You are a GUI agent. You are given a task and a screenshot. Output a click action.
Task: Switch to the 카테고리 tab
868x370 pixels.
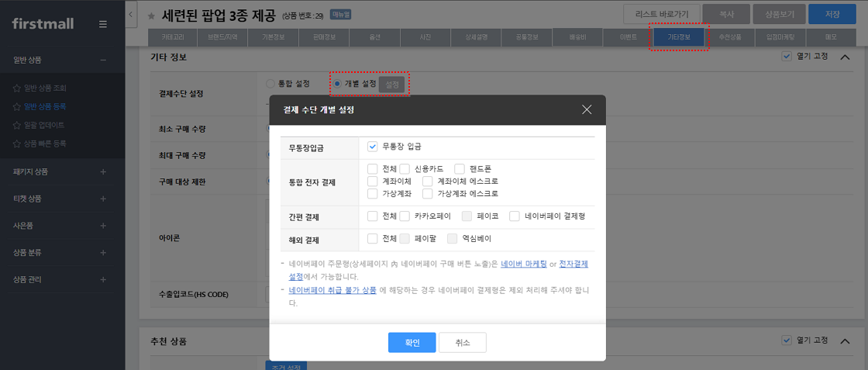[x=174, y=38]
